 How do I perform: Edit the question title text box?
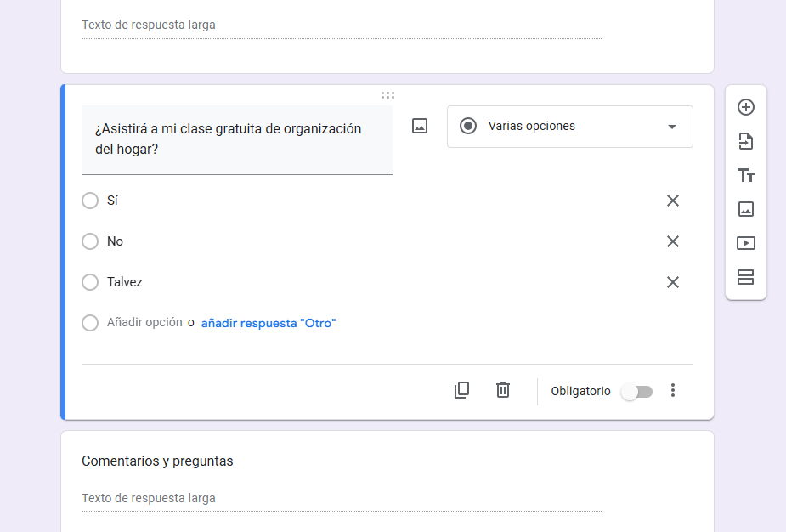pos(236,139)
